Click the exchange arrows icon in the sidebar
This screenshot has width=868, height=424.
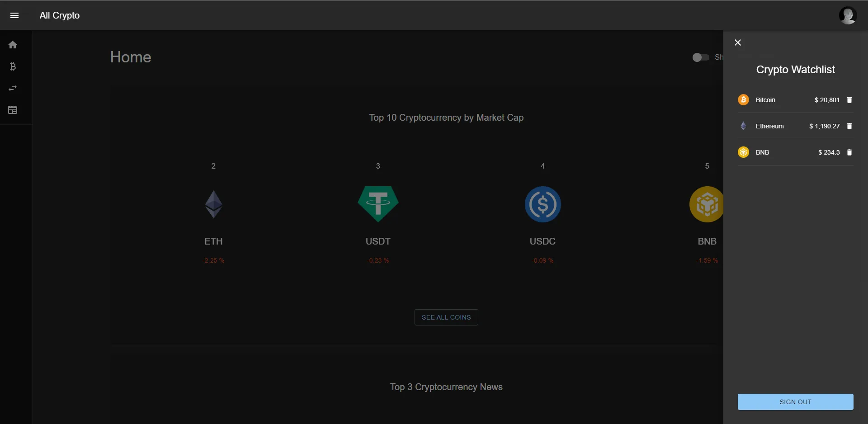point(13,88)
